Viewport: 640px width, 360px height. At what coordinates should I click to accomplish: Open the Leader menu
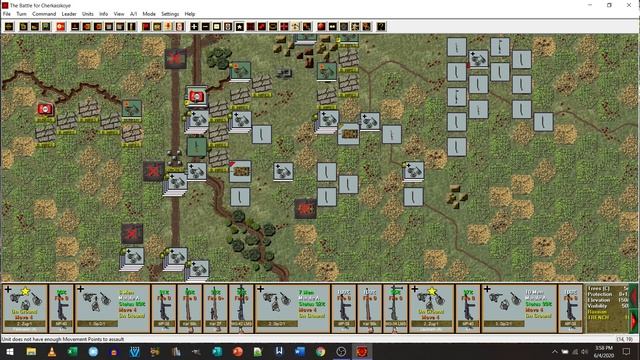click(x=69, y=14)
